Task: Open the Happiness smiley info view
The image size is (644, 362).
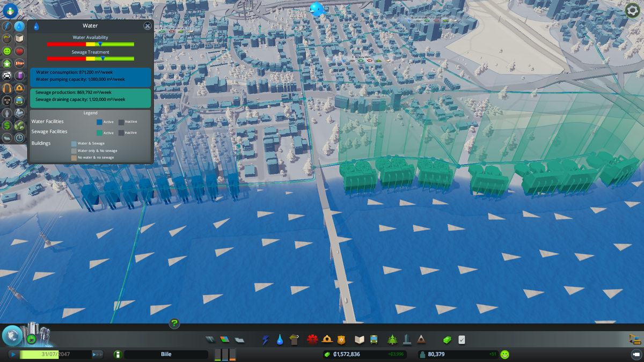Action: click(7, 51)
